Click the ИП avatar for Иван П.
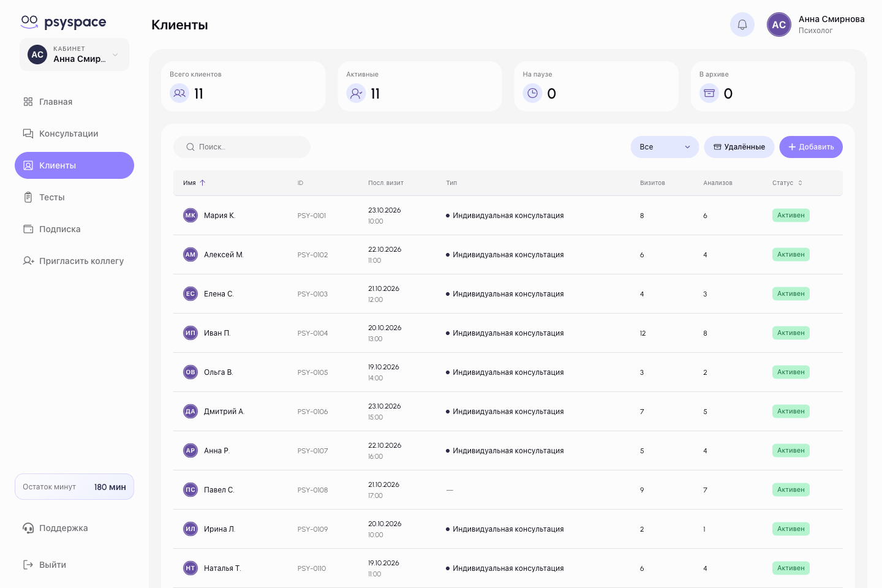The width and height of the screenshot is (882, 588). (x=190, y=333)
